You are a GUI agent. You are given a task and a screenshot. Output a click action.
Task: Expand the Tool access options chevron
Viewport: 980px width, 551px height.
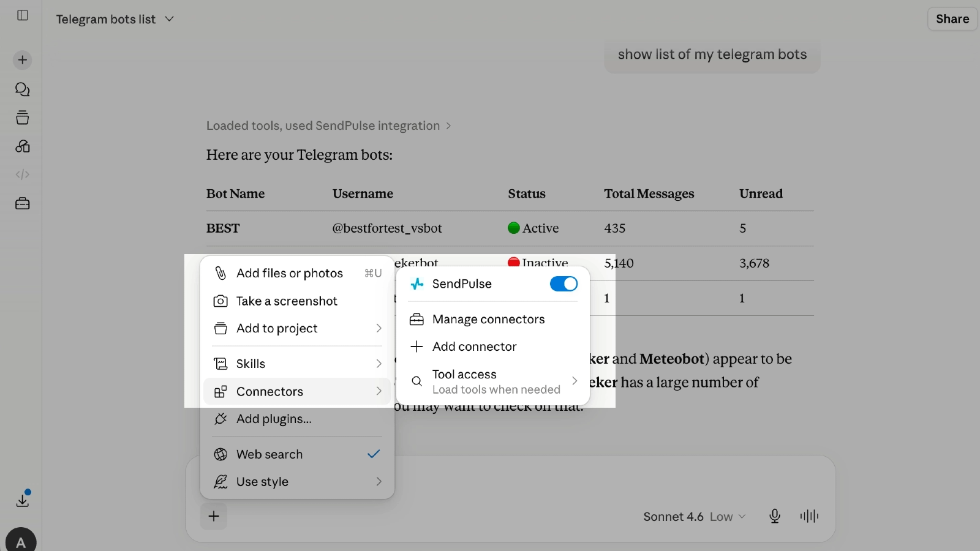click(x=575, y=381)
